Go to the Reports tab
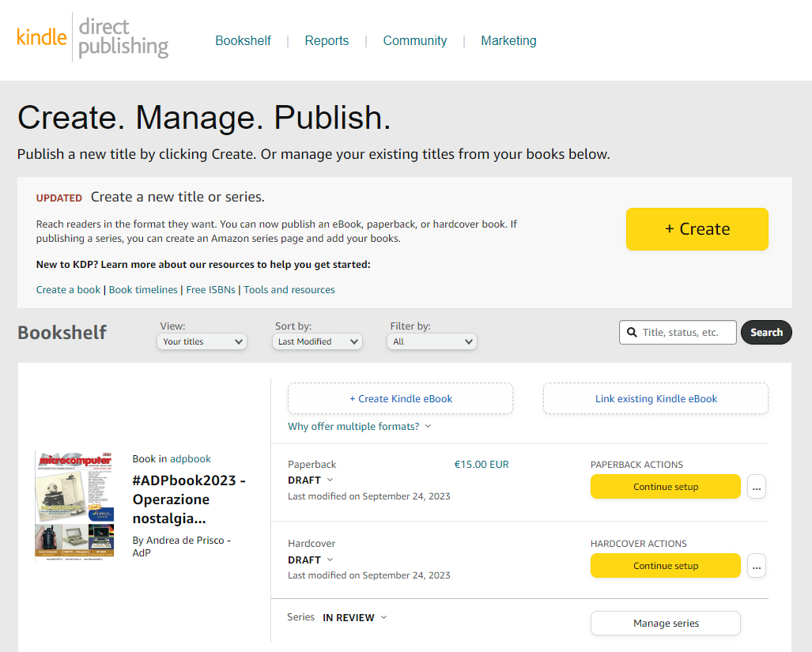The image size is (812, 652). click(x=327, y=40)
